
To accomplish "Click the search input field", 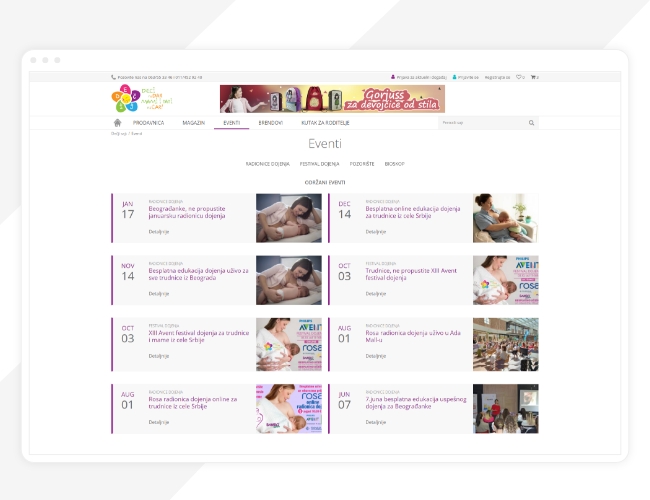I will coord(482,122).
